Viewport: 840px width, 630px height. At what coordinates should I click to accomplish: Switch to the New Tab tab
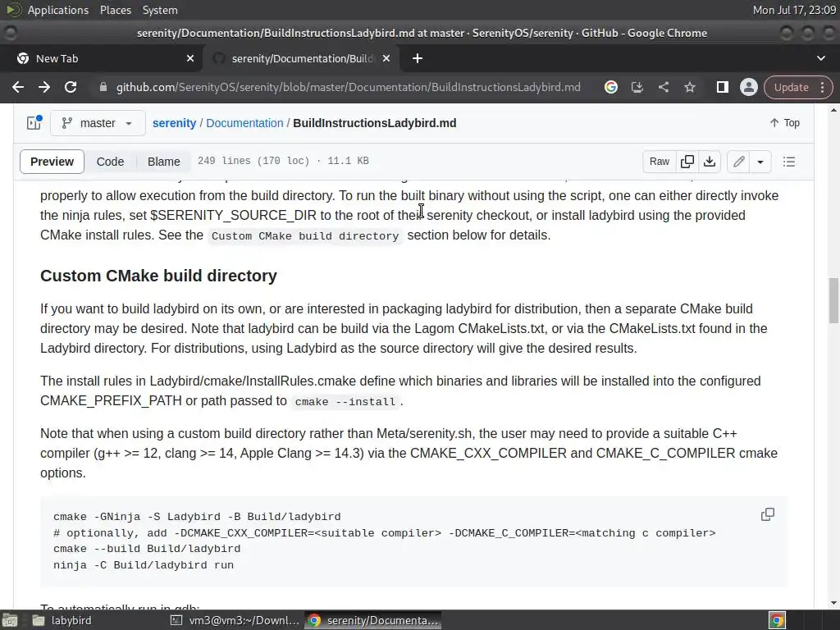coord(102,58)
